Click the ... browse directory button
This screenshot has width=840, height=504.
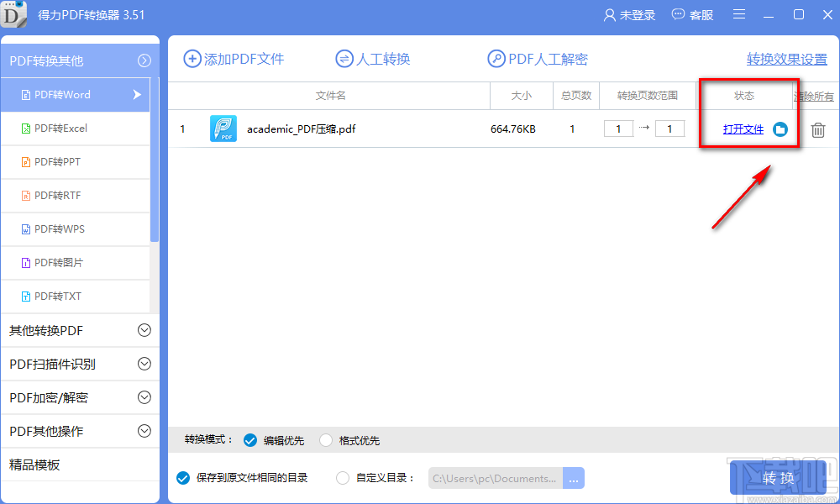pos(573,477)
